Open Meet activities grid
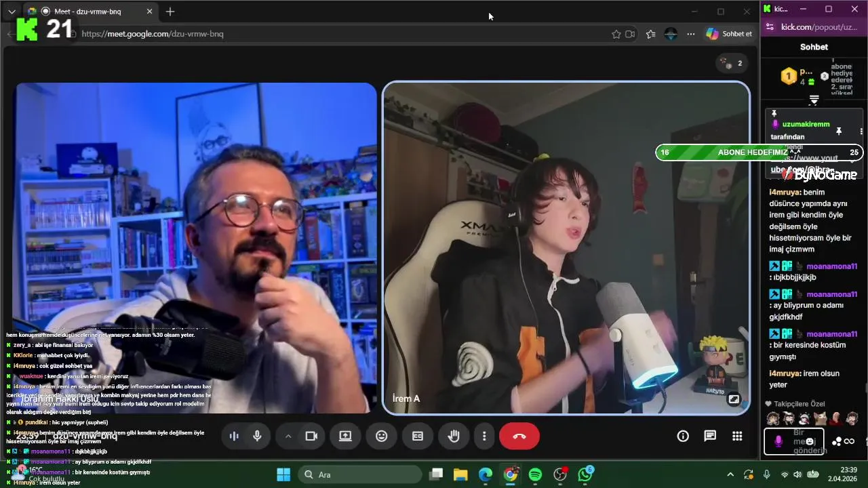 tap(737, 436)
